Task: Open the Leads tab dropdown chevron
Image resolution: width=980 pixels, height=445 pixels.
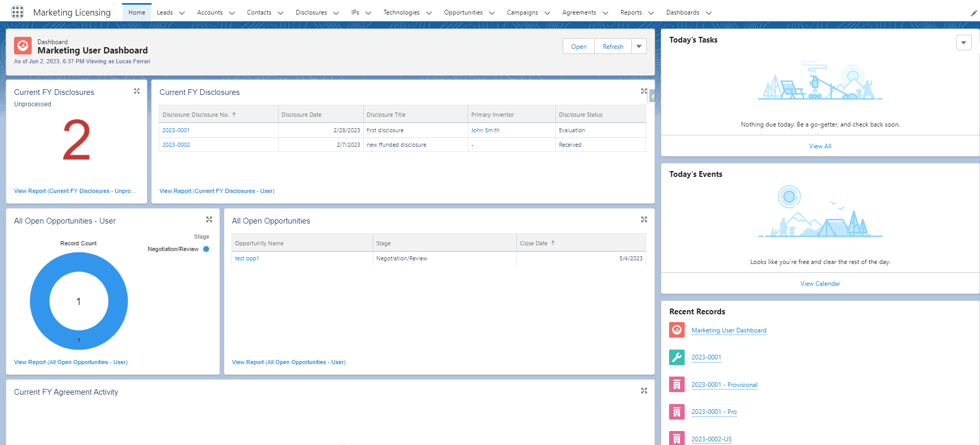Action: [x=182, y=13]
